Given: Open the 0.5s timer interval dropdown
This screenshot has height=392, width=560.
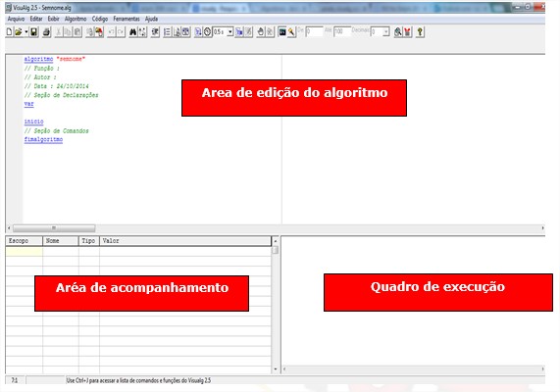Looking at the screenshot, I should [x=230, y=32].
